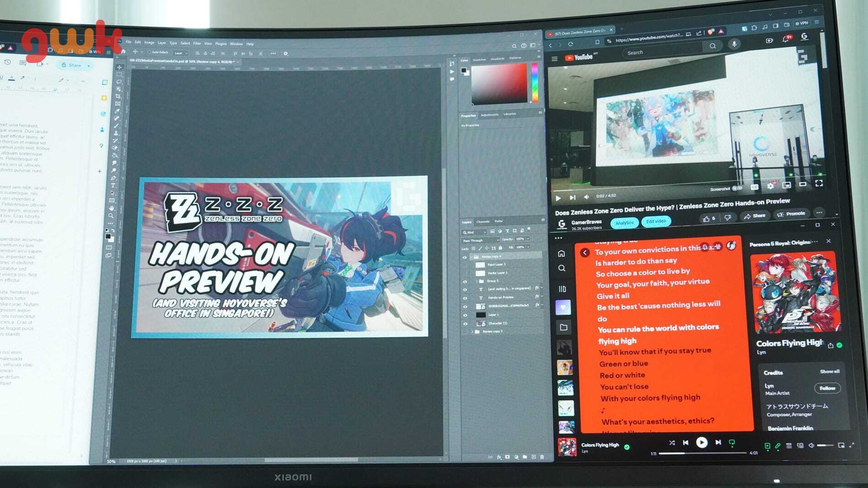Skip to previous track in Spotify
The width and height of the screenshot is (868, 488).
686,442
